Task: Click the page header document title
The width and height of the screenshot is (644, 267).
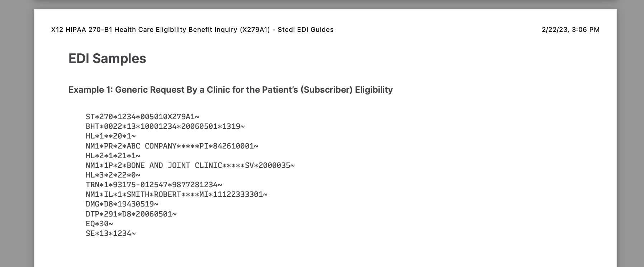Action: pos(192,30)
